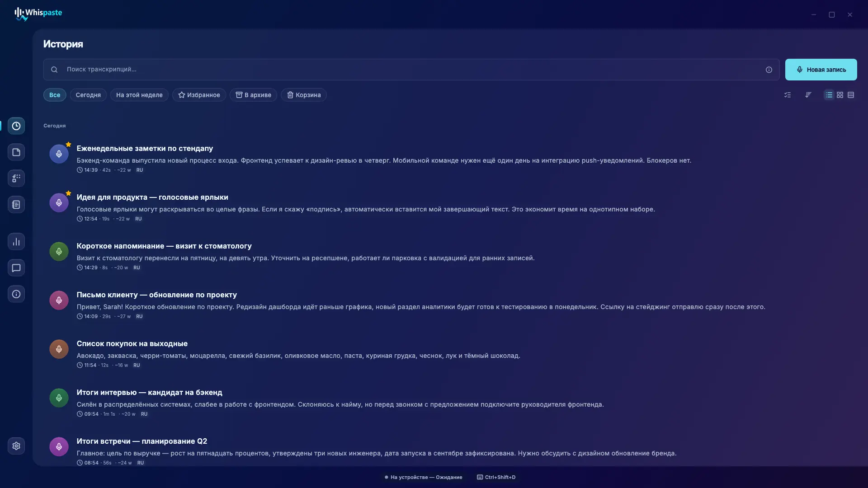Open the History clock icon in sidebar

click(x=16, y=126)
